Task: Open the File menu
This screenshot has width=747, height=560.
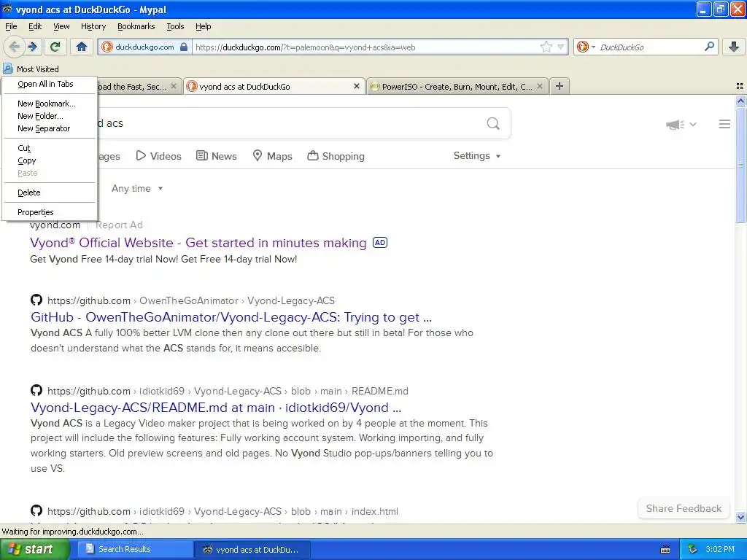Action: [11, 26]
